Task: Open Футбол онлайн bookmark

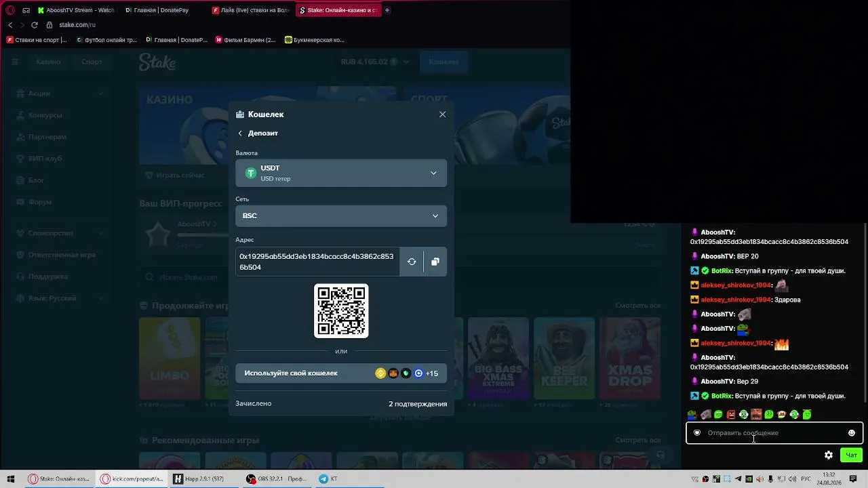Action: (106, 40)
